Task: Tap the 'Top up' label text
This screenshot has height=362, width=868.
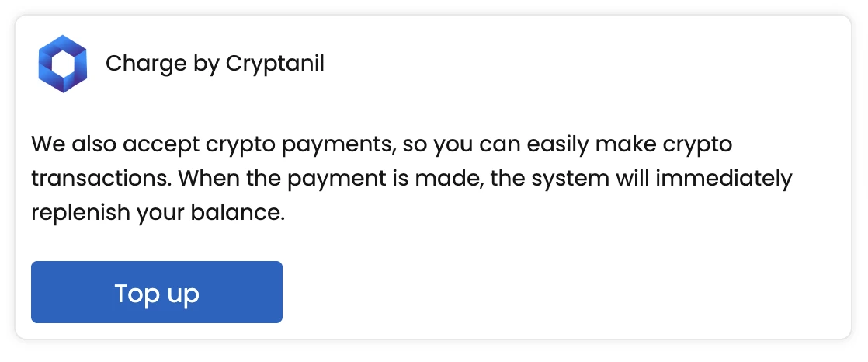Action: coord(157,294)
